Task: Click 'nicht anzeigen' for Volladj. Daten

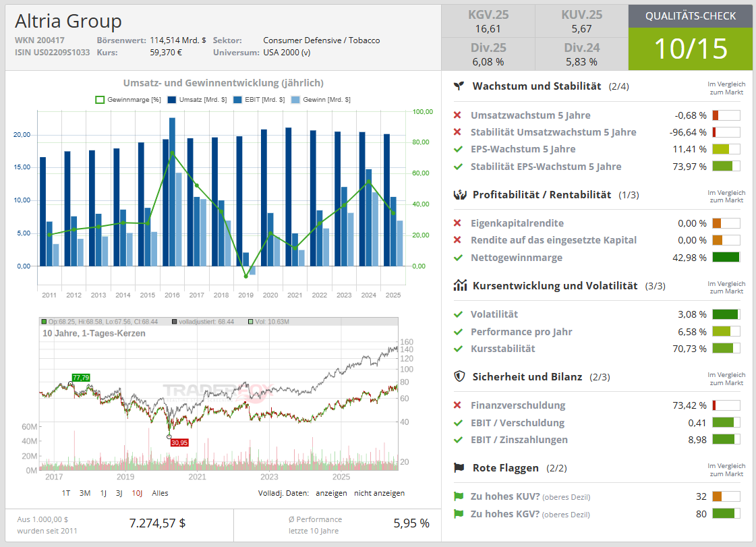Action: (380, 493)
